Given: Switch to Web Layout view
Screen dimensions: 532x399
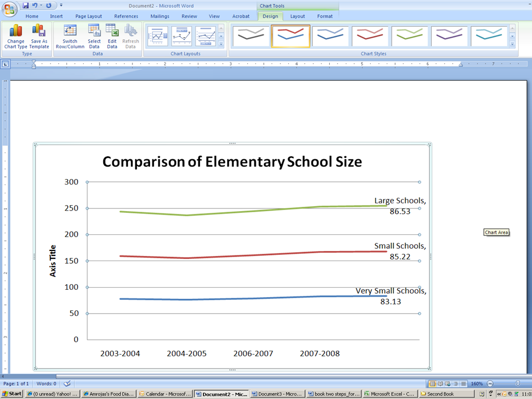Looking at the screenshot, I should (x=448, y=383).
